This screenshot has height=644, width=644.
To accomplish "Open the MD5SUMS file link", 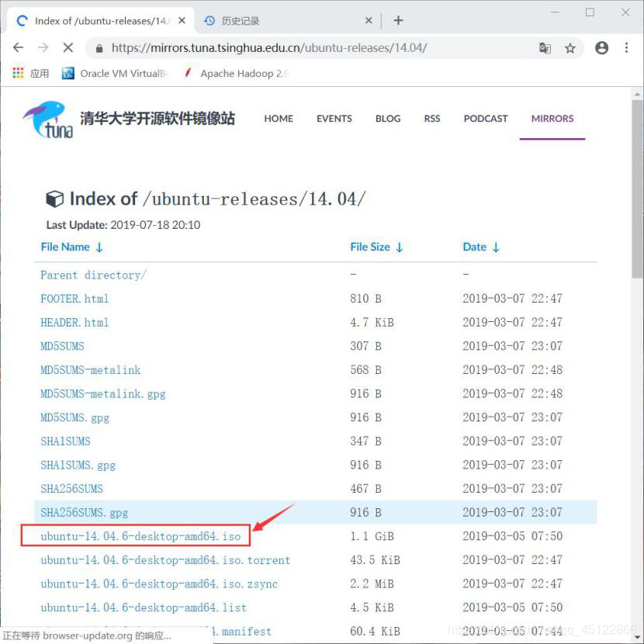I will point(62,346).
